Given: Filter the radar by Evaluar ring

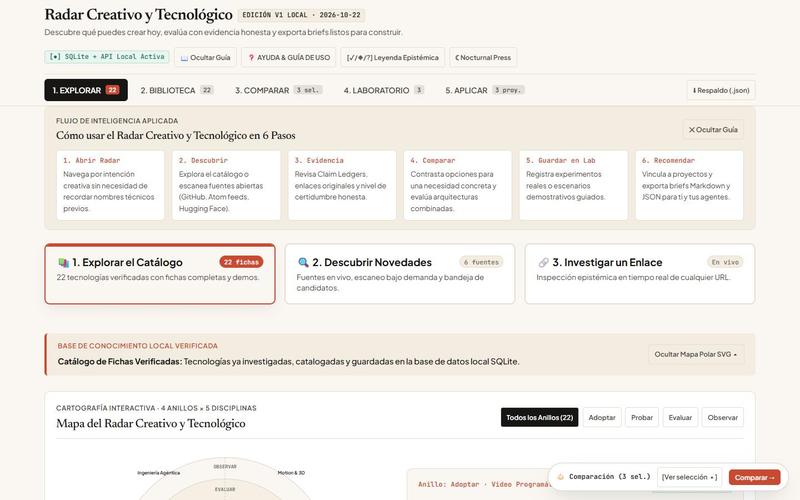Looking at the screenshot, I should pos(680,417).
